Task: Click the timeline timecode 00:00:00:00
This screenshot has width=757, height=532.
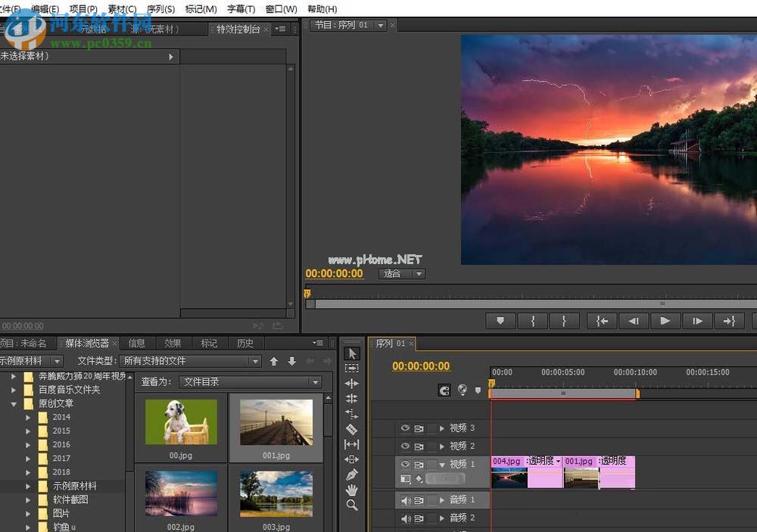Action: (420, 366)
